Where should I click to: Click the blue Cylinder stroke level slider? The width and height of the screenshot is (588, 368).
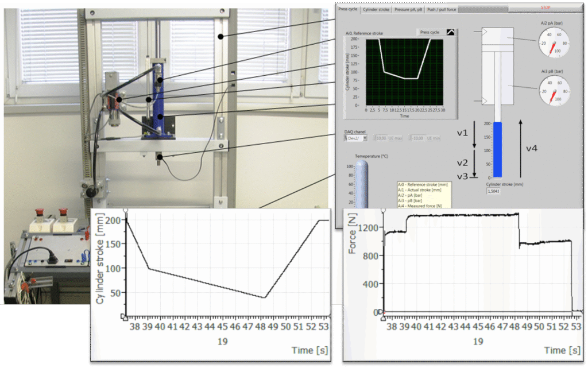click(x=497, y=149)
